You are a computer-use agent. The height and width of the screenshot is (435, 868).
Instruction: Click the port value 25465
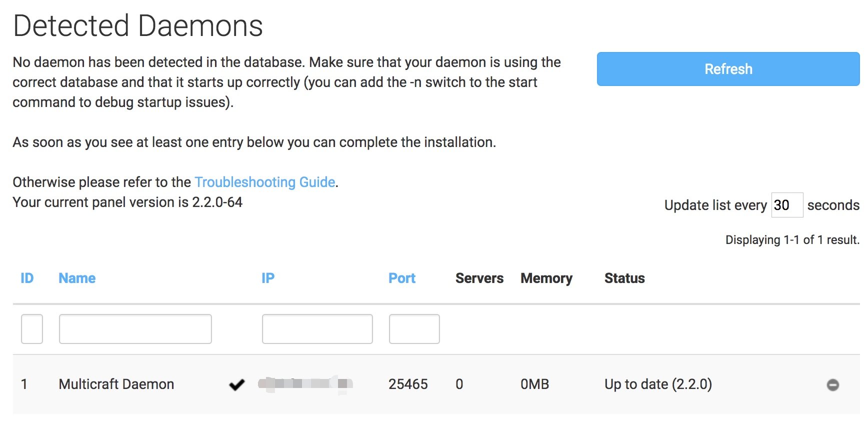click(x=408, y=384)
